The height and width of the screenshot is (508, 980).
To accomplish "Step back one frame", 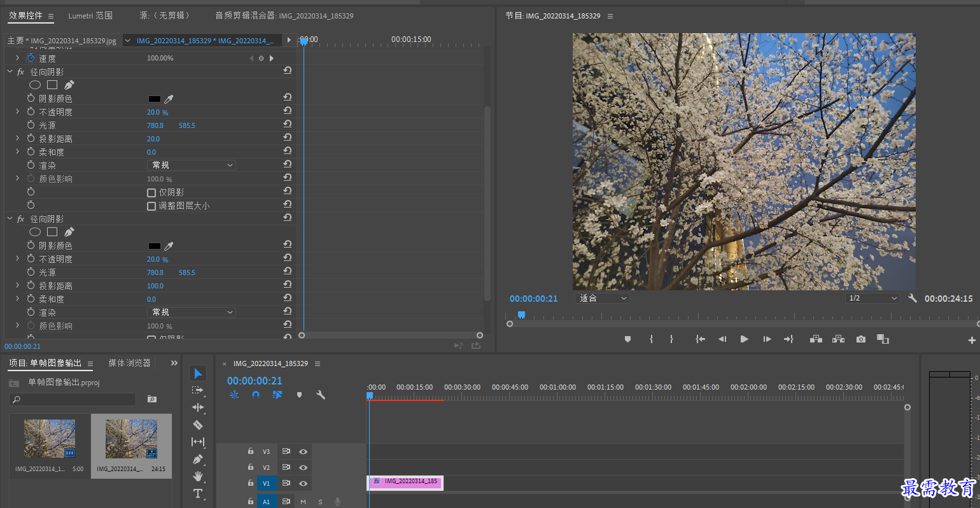I will click(722, 339).
